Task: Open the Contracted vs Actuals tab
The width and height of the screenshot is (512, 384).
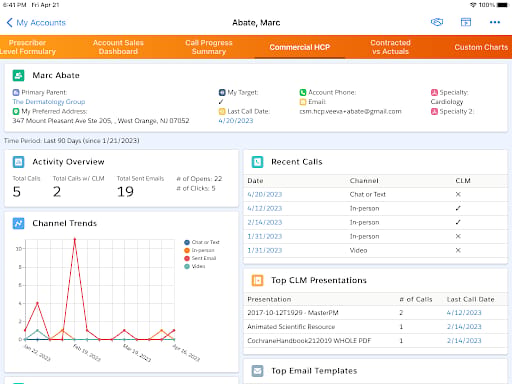Action: pyautogui.click(x=390, y=47)
